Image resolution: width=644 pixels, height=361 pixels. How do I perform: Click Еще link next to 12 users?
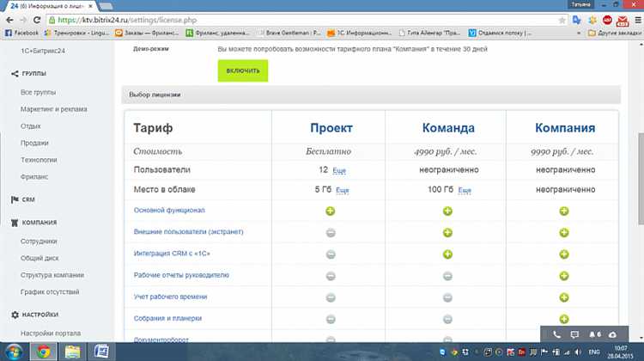pos(339,170)
